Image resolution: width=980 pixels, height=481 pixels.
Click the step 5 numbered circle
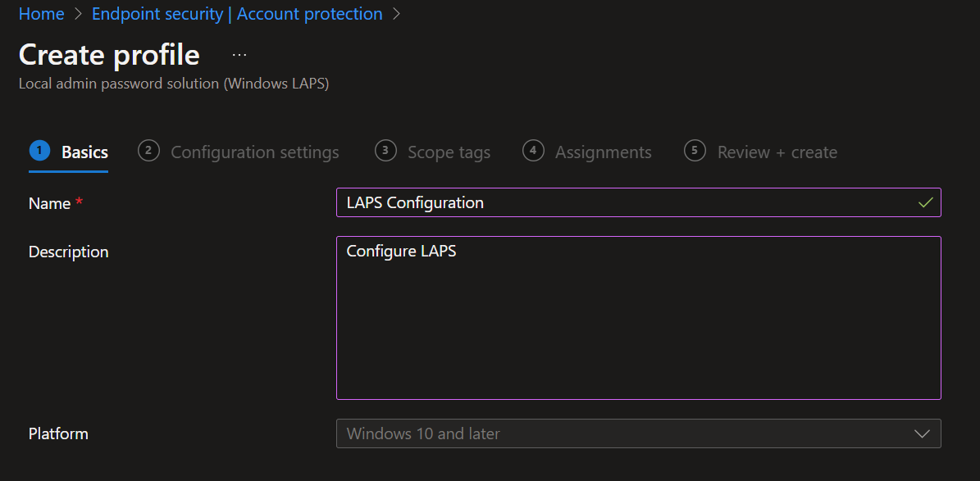695,151
